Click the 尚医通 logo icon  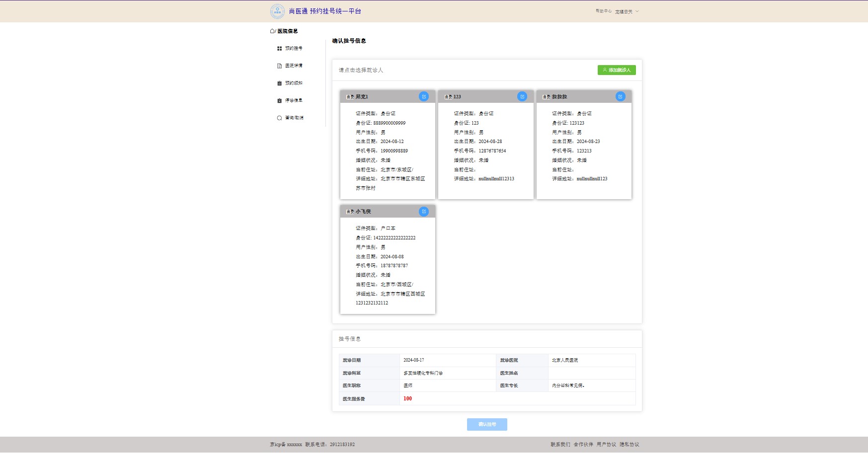pos(277,11)
